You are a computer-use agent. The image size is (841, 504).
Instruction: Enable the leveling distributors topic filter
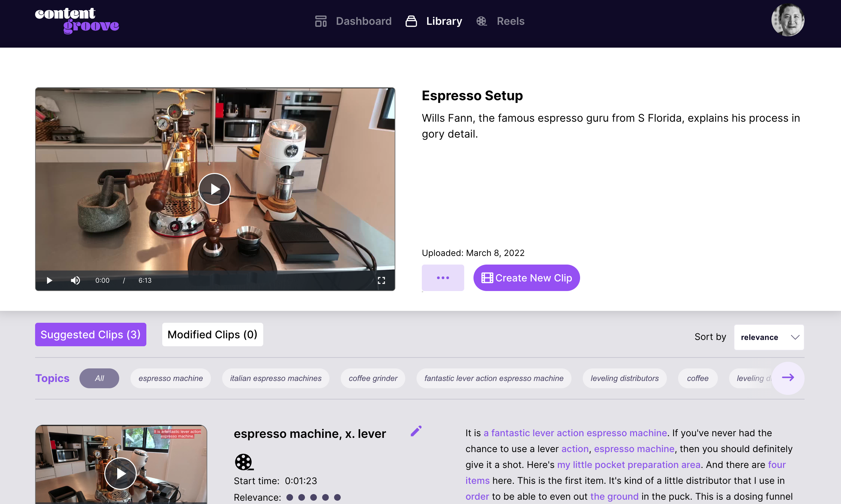click(624, 378)
